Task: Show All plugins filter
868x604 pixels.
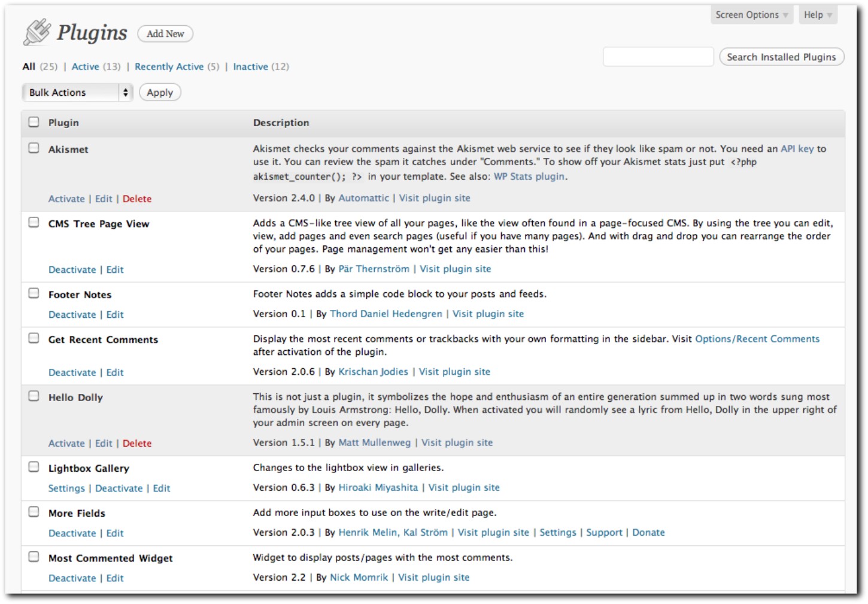Action: (29, 66)
